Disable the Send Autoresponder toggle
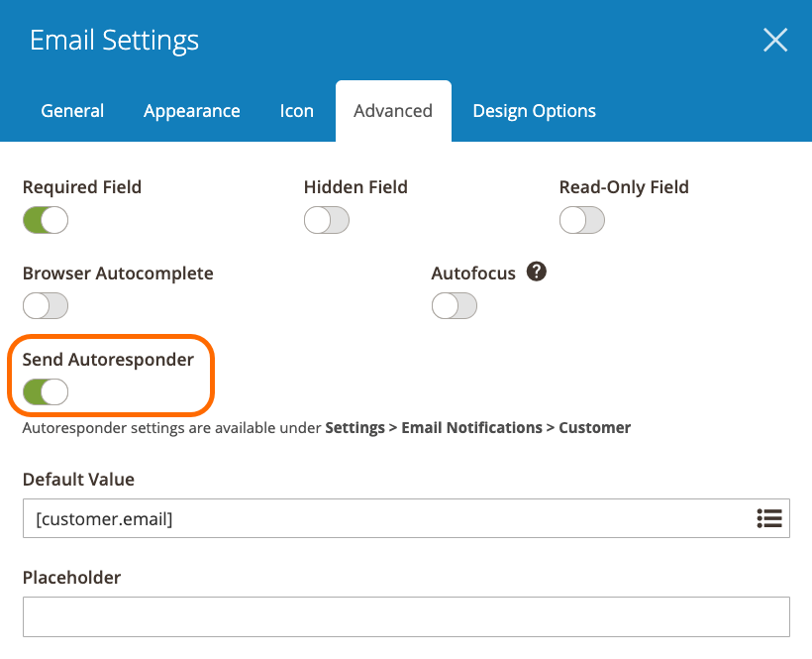The image size is (812, 659). coord(45,391)
